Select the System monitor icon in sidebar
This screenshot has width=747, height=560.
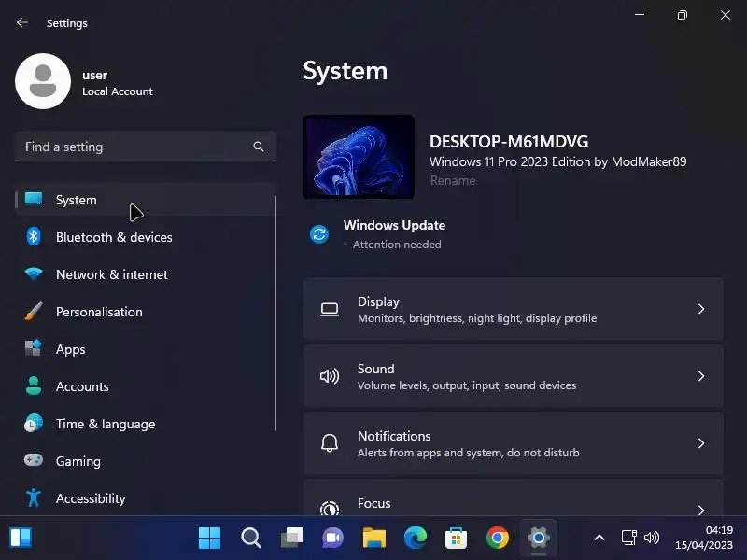(34, 199)
